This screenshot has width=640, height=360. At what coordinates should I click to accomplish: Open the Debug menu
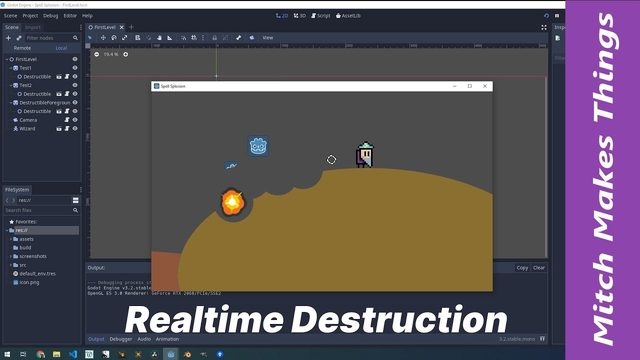tap(51, 16)
